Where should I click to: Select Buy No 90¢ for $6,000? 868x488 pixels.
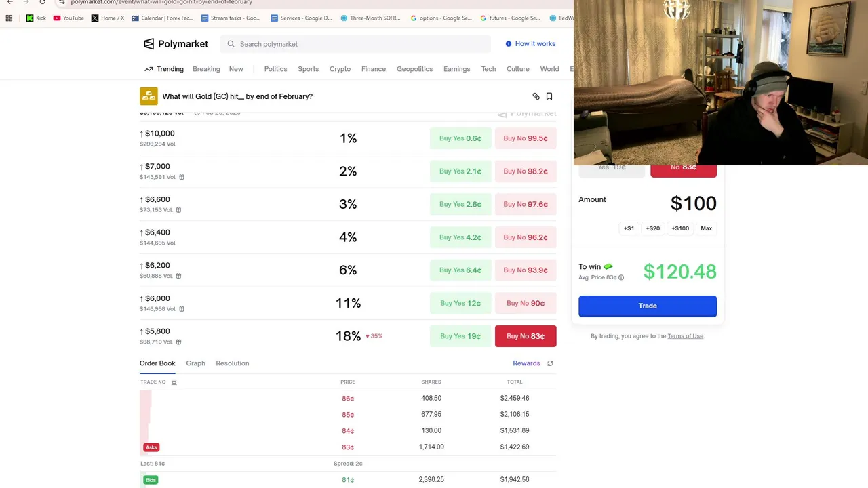click(x=525, y=303)
